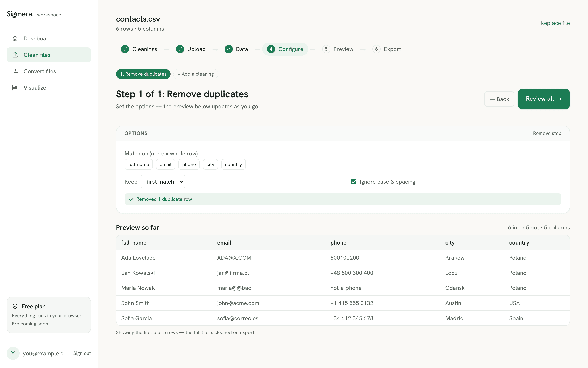
Task: Click the Removed 1 duplicate row message
Action: click(x=164, y=199)
